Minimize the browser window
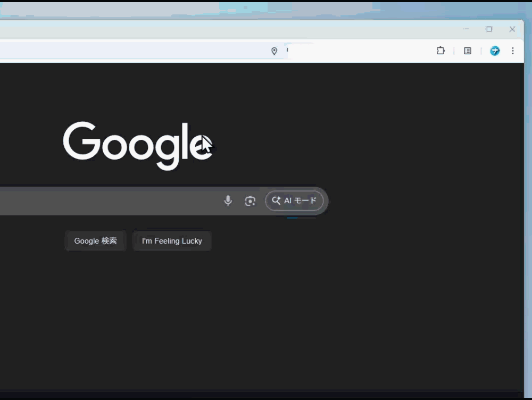The height and width of the screenshot is (400, 532). (466, 29)
